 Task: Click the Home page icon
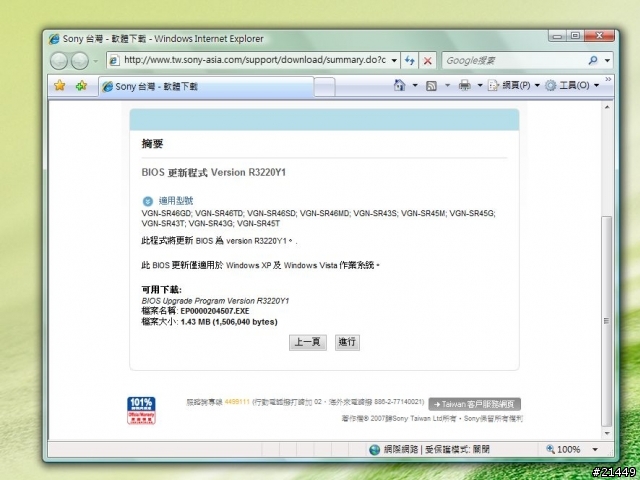(400, 85)
